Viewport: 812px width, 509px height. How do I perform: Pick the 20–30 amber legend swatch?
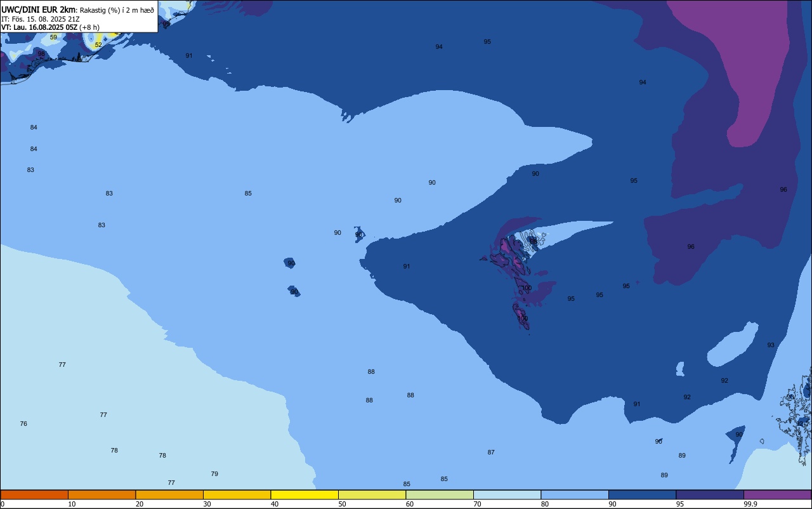[169, 494]
